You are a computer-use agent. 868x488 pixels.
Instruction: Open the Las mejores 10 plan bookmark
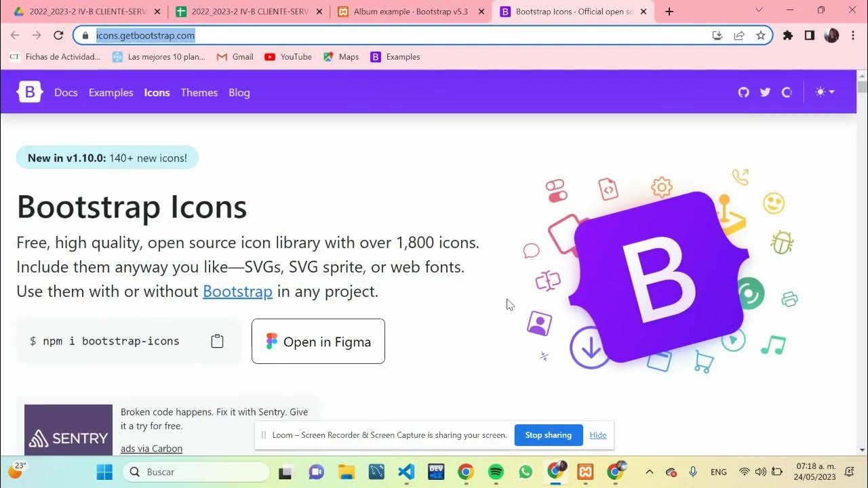coord(159,57)
